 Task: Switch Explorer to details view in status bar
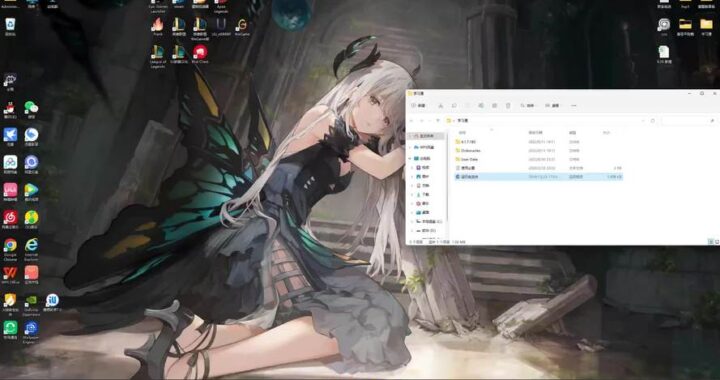pyautogui.click(x=710, y=241)
